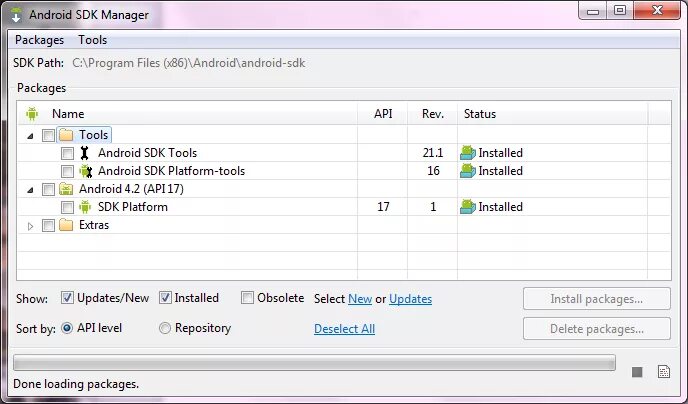This screenshot has width=688, height=404.
Task: Open the SDK Manager log document icon
Action: [x=664, y=372]
